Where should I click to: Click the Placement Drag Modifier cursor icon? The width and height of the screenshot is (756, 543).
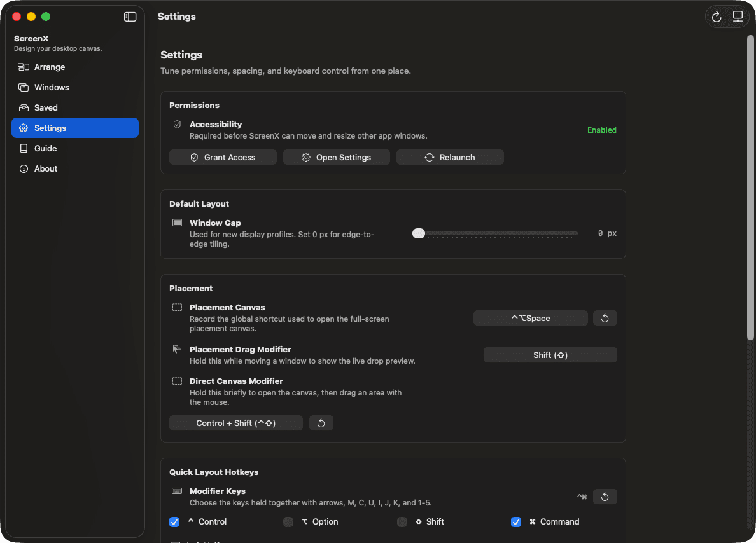tap(177, 349)
